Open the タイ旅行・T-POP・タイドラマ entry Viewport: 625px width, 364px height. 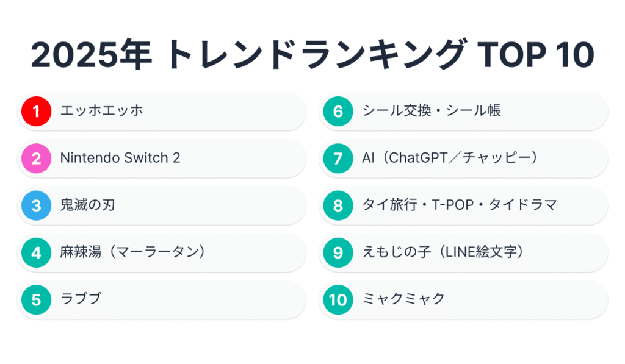click(460, 205)
